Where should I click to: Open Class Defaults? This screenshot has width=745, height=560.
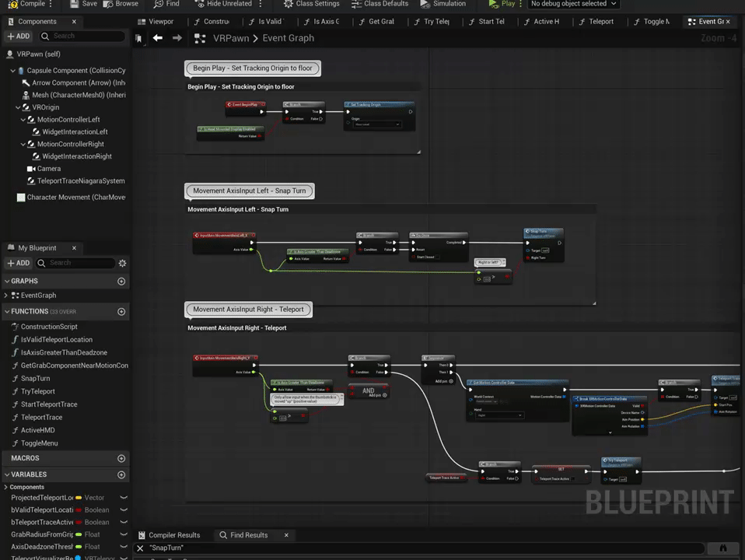point(380,4)
